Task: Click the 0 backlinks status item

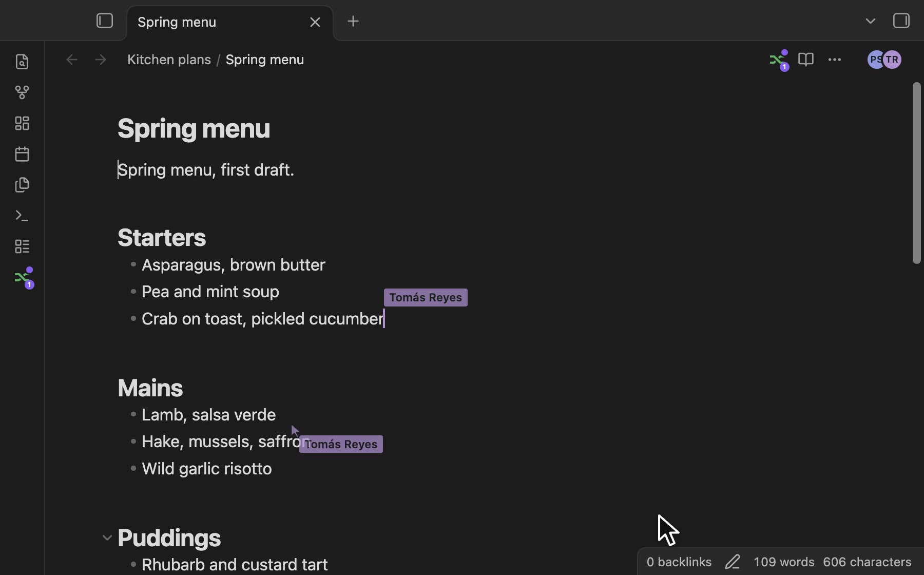Action: [679, 562]
